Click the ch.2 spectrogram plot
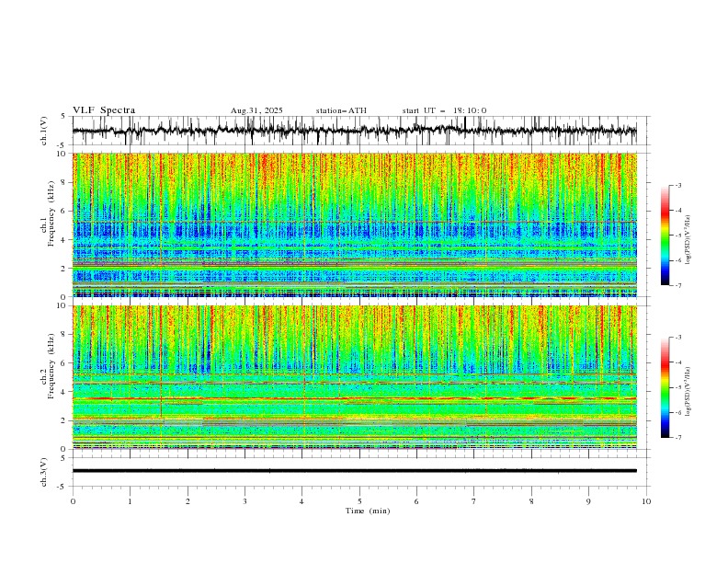The height and width of the screenshot is (563, 728). point(355,377)
